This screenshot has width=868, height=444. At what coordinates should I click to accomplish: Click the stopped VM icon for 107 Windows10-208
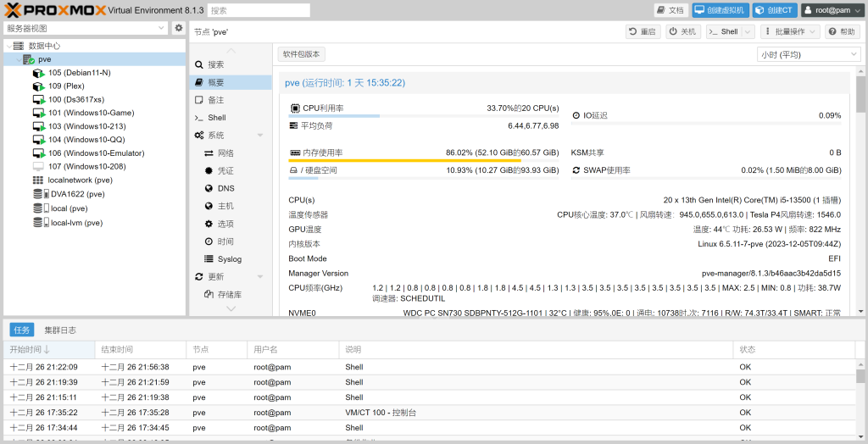tap(38, 167)
